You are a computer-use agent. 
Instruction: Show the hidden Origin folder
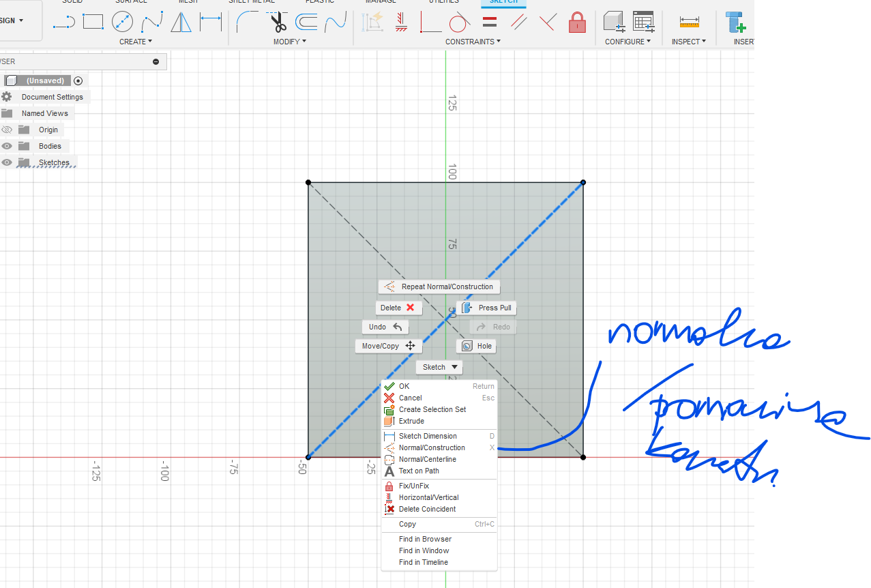pos(7,130)
